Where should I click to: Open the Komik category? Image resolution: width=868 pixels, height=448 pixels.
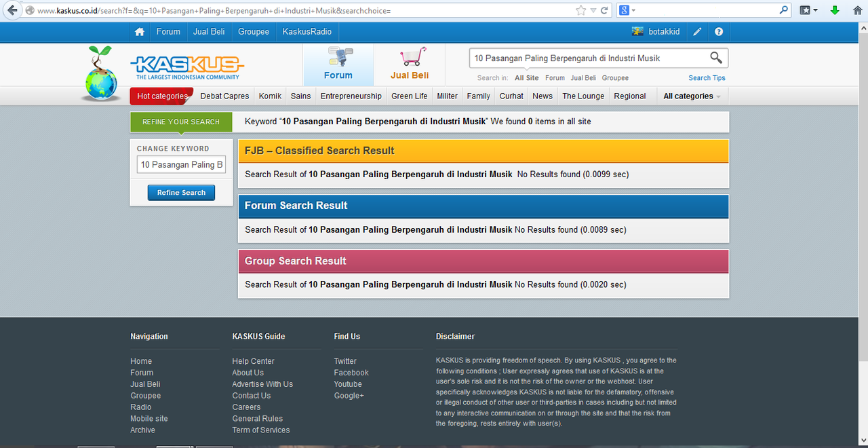270,96
